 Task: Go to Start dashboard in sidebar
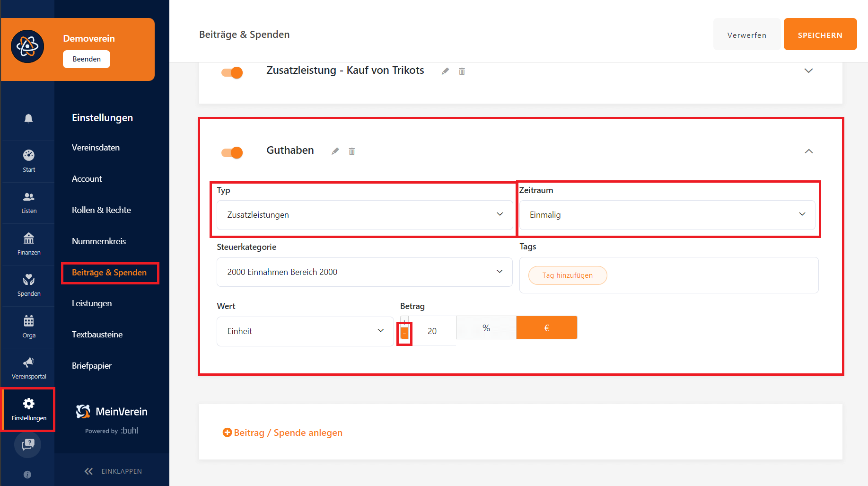coord(29,161)
